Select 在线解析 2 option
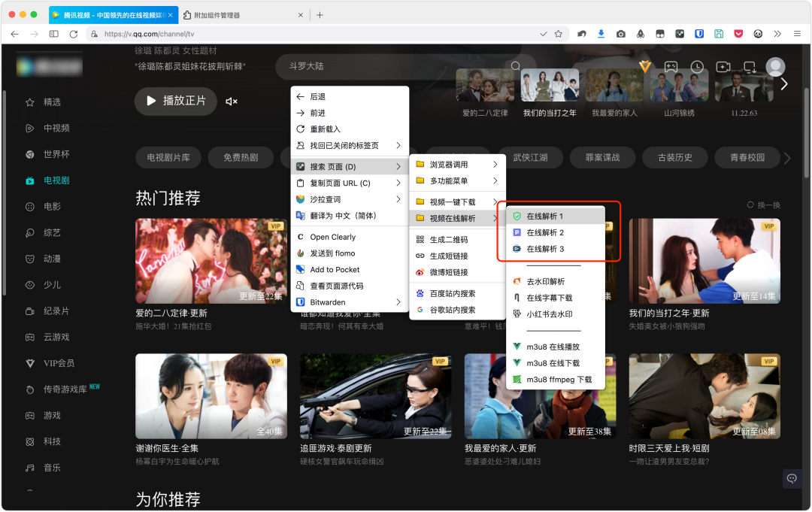This screenshot has height=512, width=812. (x=556, y=233)
